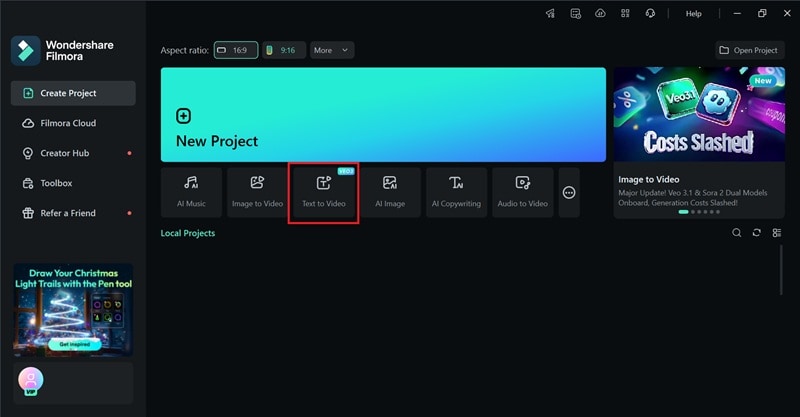Open the customer support headset icon
The height and width of the screenshot is (417, 800).
(650, 14)
